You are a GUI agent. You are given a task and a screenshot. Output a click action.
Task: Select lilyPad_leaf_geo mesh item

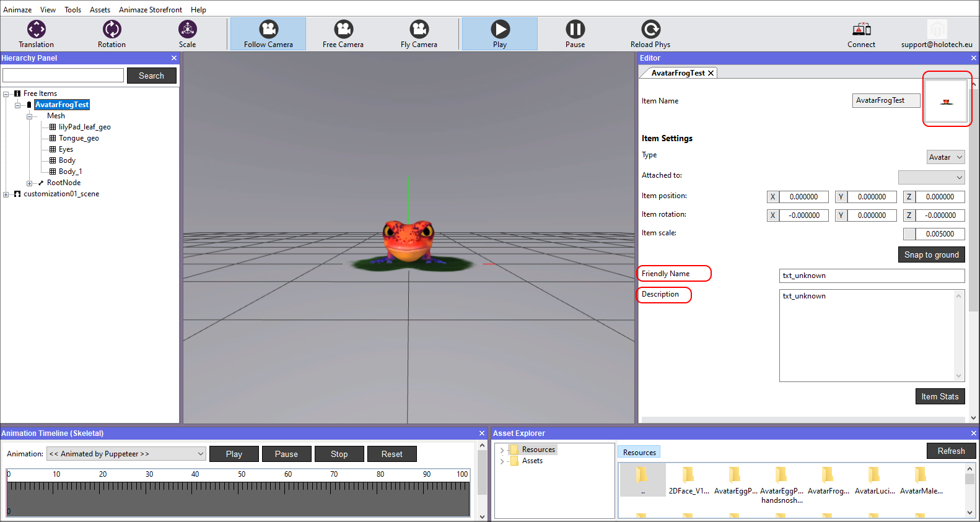pos(85,127)
